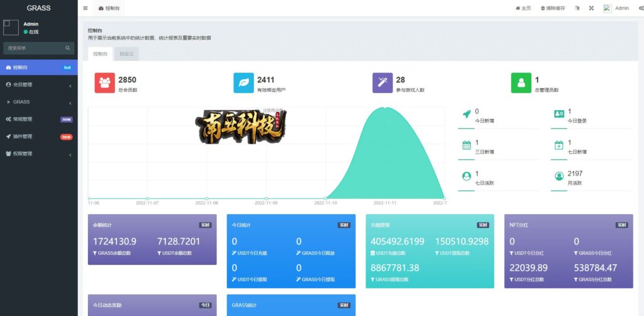Image resolution: width=644 pixels, height=316 pixels.
Task: Toggle fullscreen mode icon
Action: pyautogui.click(x=591, y=8)
